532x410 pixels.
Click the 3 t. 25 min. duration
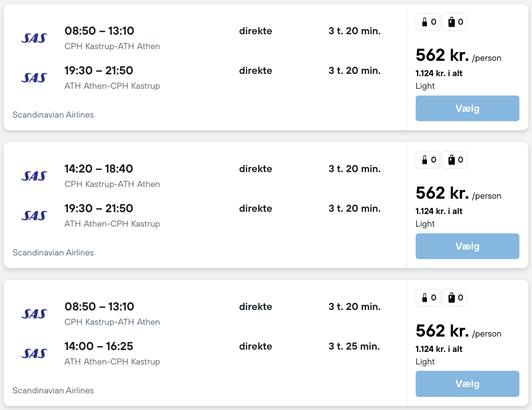coord(354,346)
